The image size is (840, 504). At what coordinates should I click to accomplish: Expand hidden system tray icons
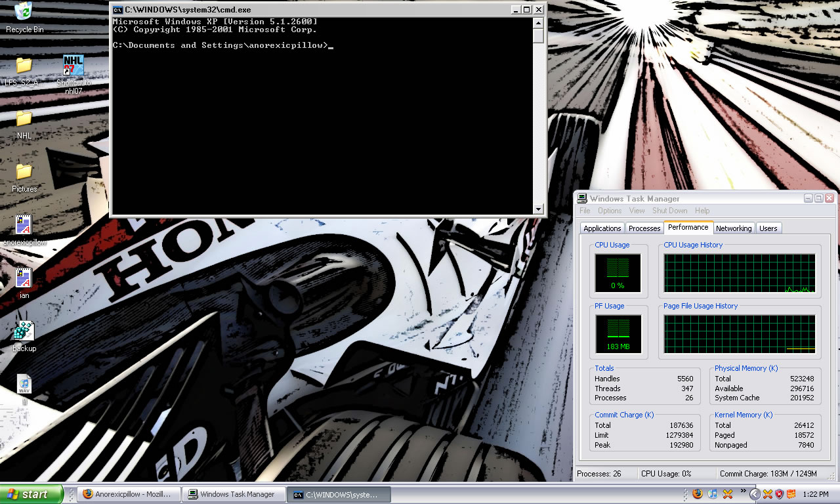pyautogui.click(x=755, y=494)
